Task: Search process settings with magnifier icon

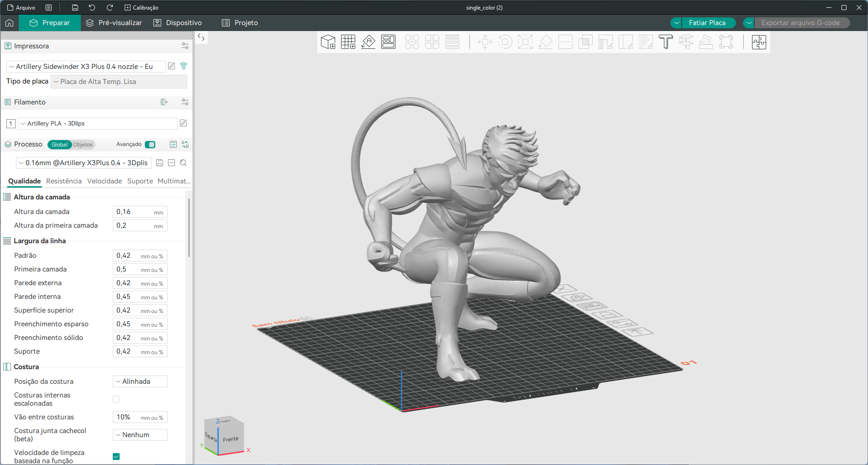Action: 183,163
